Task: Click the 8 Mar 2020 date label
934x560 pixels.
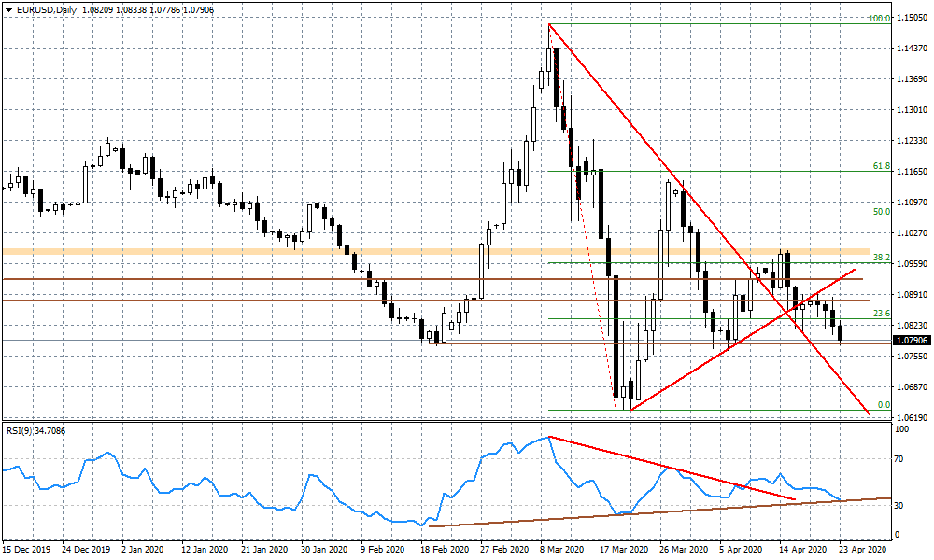Action: (x=561, y=550)
